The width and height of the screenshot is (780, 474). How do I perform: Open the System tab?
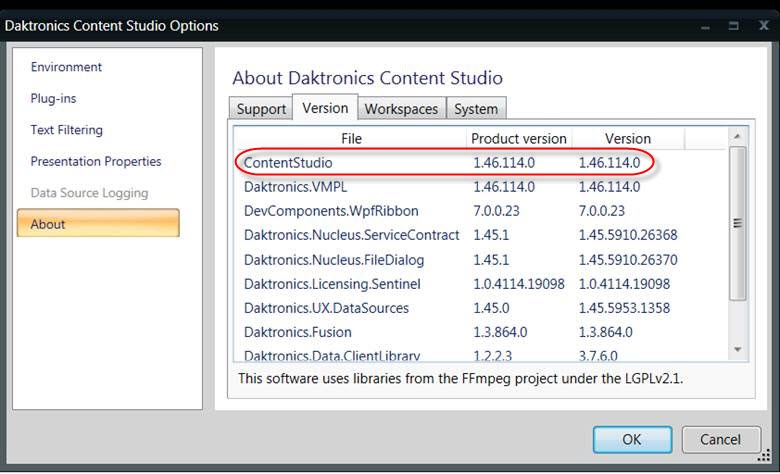[475, 109]
